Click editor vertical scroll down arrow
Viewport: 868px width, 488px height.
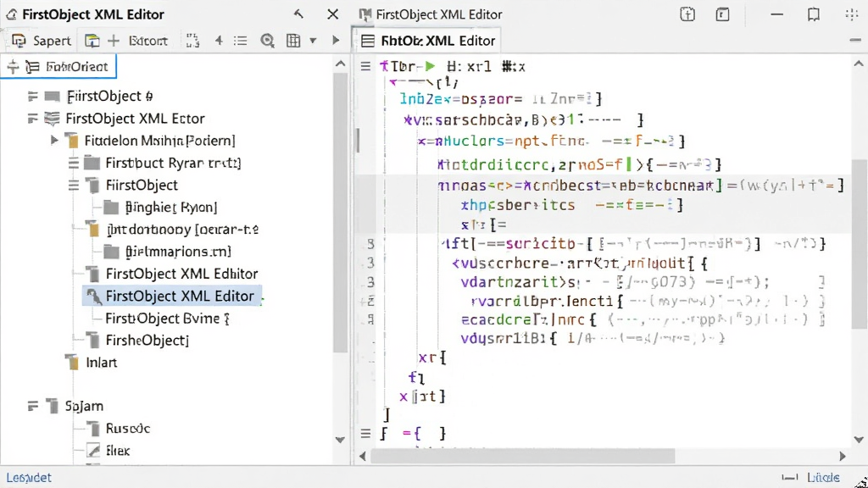tap(859, 440)
